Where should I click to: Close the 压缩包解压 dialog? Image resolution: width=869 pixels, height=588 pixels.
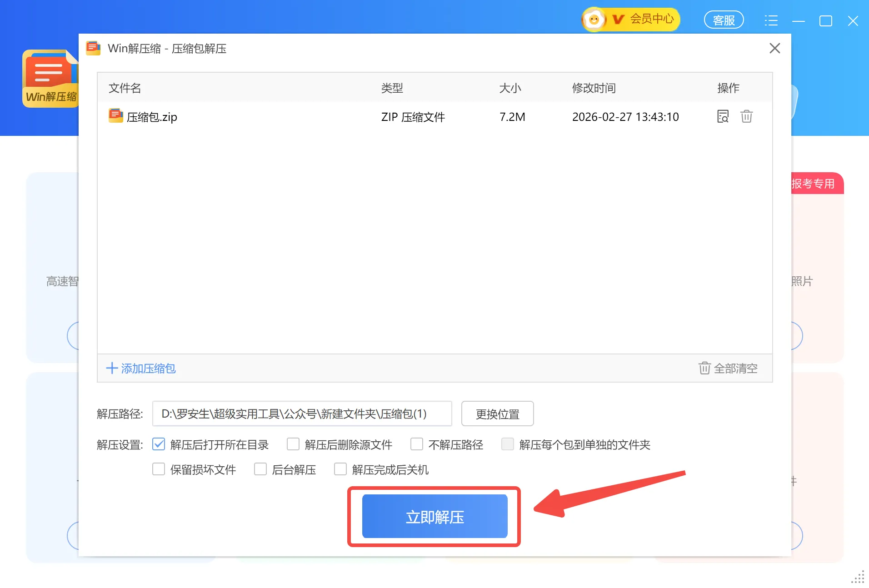[774, 48]
